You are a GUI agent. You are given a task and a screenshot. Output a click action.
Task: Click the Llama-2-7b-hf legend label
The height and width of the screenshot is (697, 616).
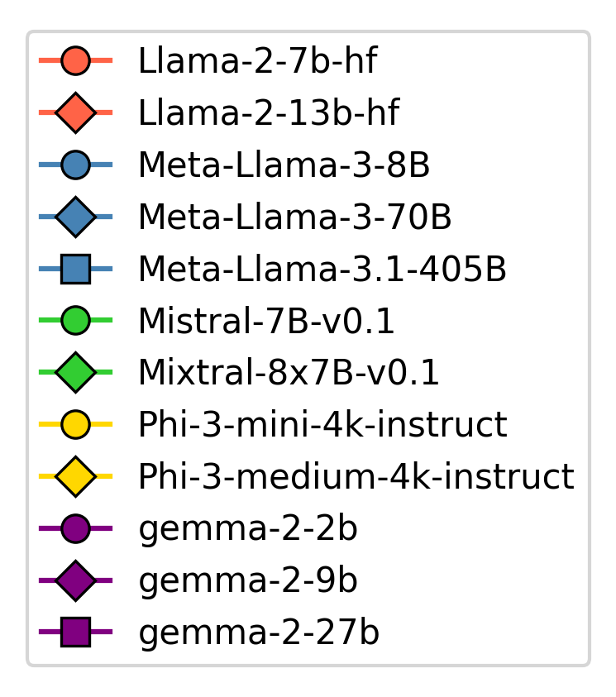pyautogui.click(x=257, y=61)
